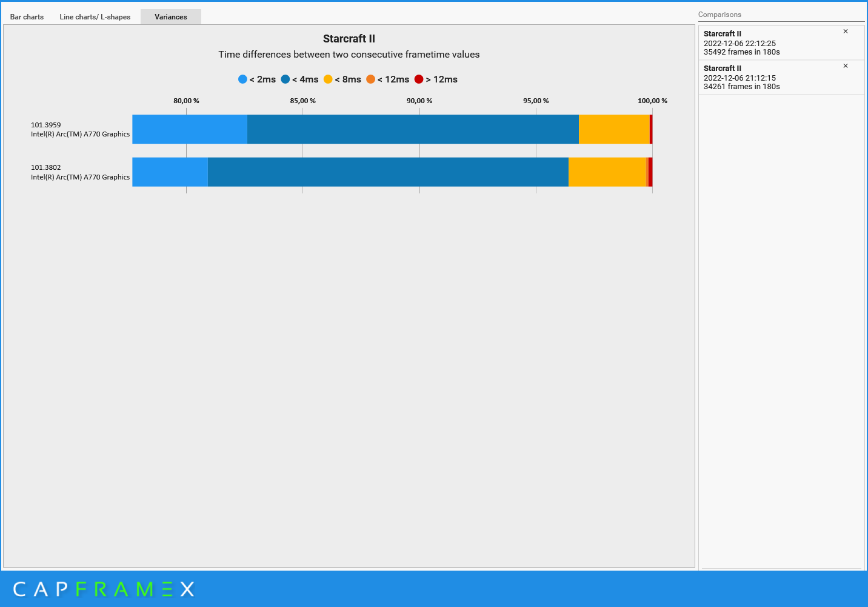Toggle the < 2ms legend entry
The width and height of the screenshot is (868, 607).
pyautogui.click(x=257, y=79)
